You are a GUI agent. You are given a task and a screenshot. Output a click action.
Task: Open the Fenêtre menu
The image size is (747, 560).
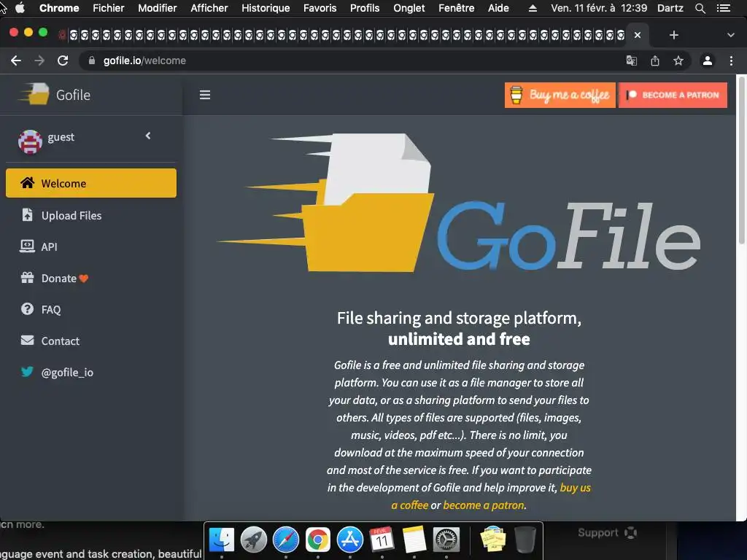pos(457,8)
